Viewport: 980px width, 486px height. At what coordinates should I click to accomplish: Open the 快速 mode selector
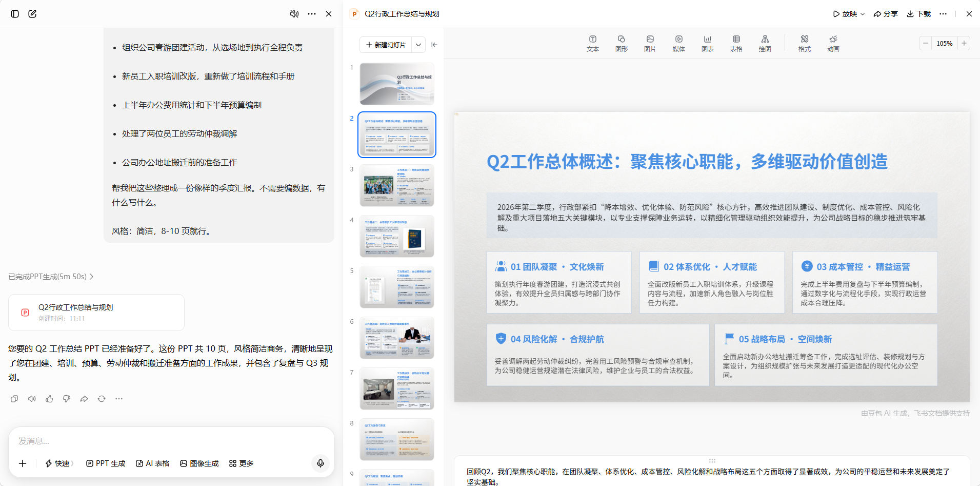(59, 463)
